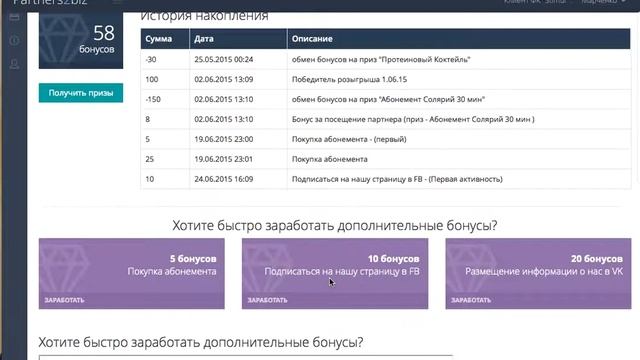Select Покупка абонемента - (первый) description
640x360 pixels.
click(x=349, y=139)
